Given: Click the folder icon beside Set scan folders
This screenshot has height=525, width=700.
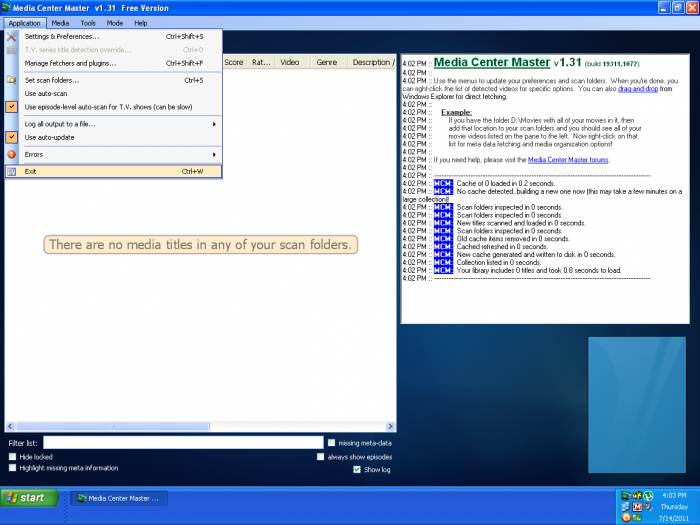Looking at the screenshot, I should (12, 80).
